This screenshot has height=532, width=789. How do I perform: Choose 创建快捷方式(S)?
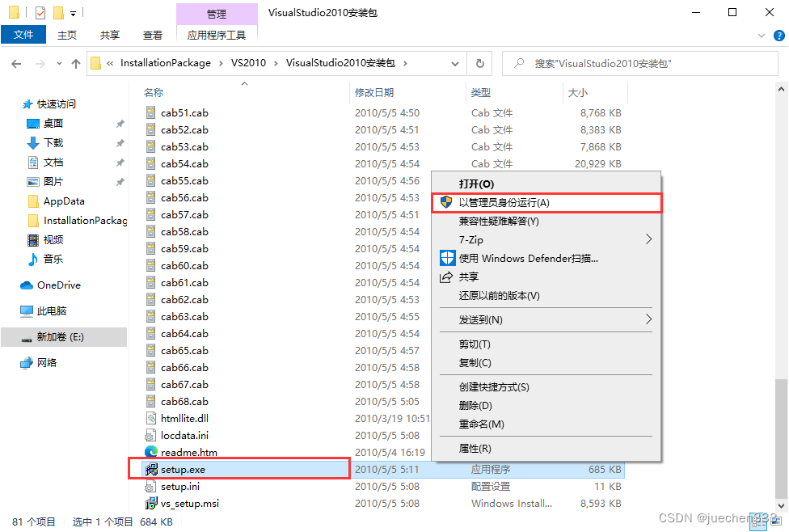click(546, 387)
